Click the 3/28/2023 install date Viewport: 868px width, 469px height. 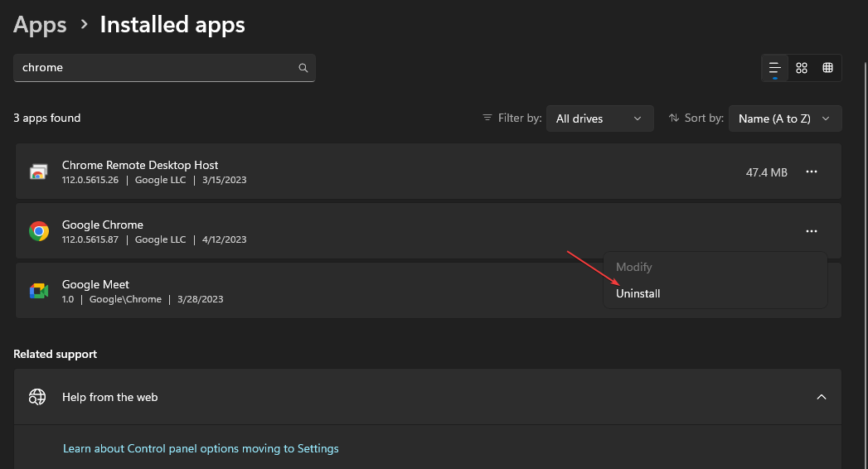[x=201, y=299]
